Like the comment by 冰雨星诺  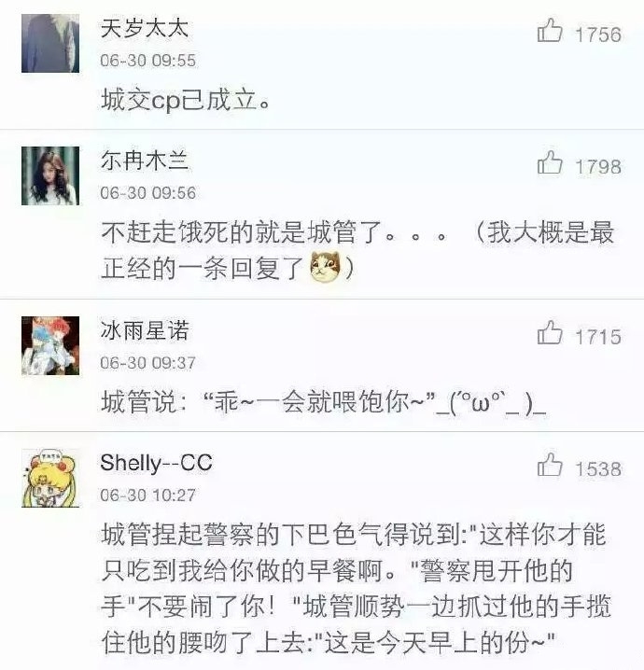point(549,333)
